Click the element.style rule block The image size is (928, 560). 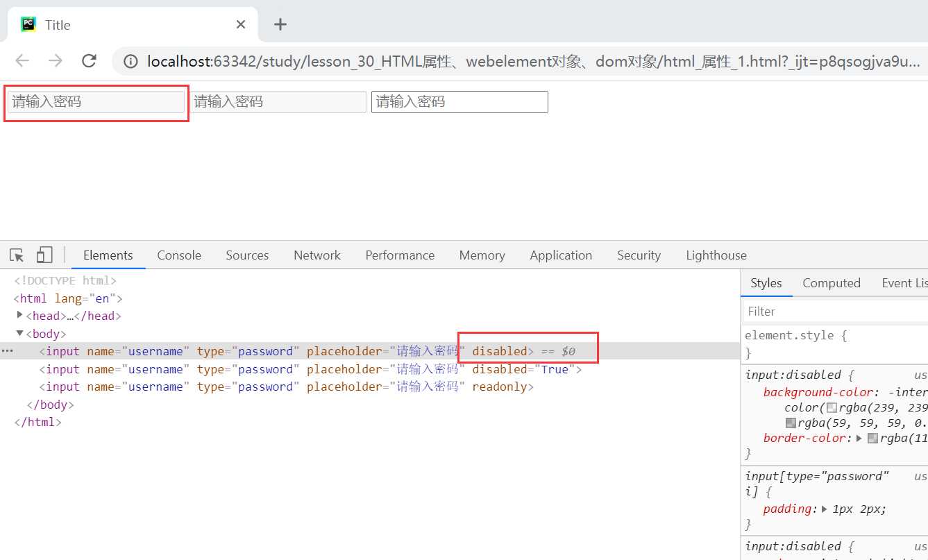[835, 344]
